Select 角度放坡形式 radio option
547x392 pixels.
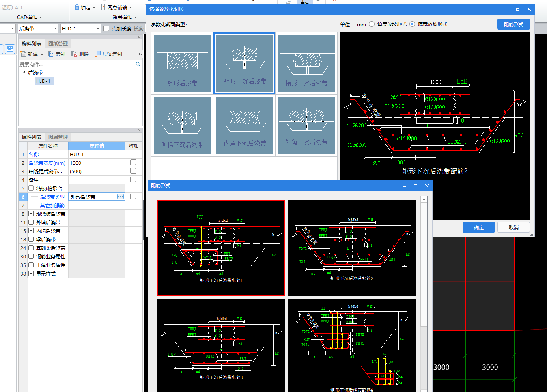coord(372,24)
